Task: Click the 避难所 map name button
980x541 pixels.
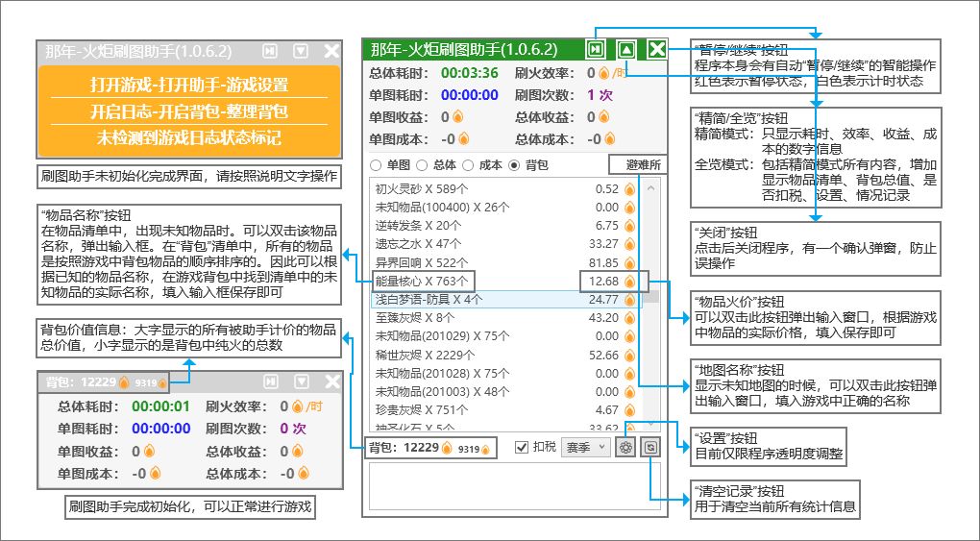Action: click(x=638, y=165)
